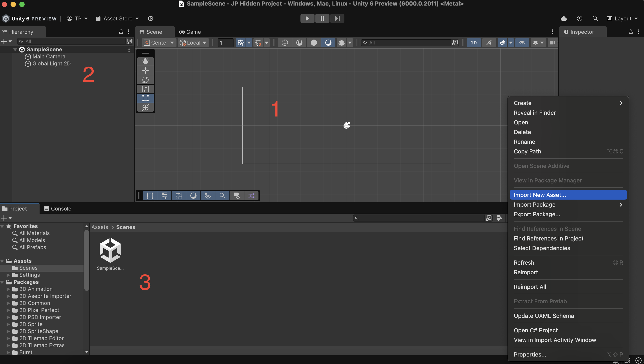Viewport: 644px width, 364px height.
Task: Lock the Inspector panel
Action: [631, 32]
